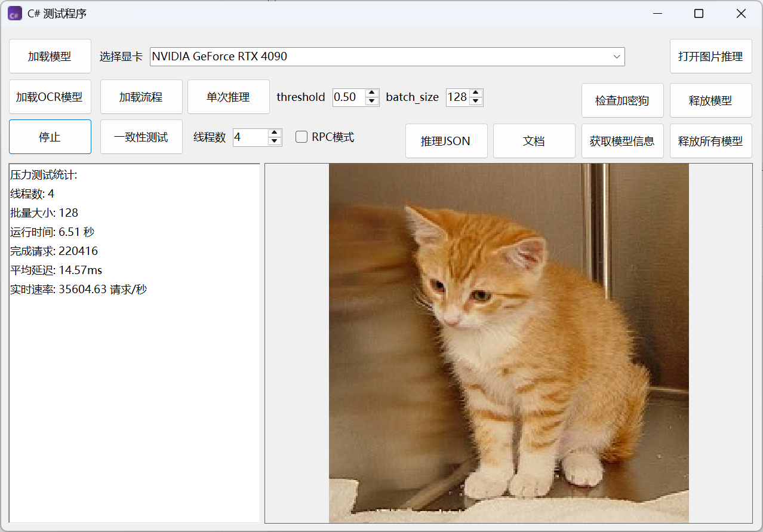
Task: Increase threshold with the up spinner arrow
Action: (x=372, y=93)
